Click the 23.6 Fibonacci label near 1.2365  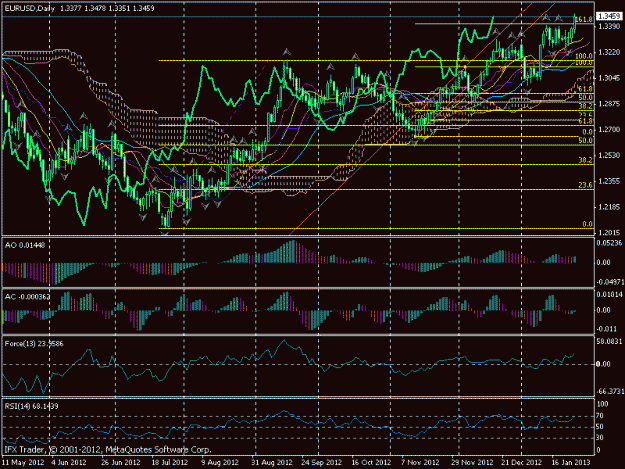(585, 185)
